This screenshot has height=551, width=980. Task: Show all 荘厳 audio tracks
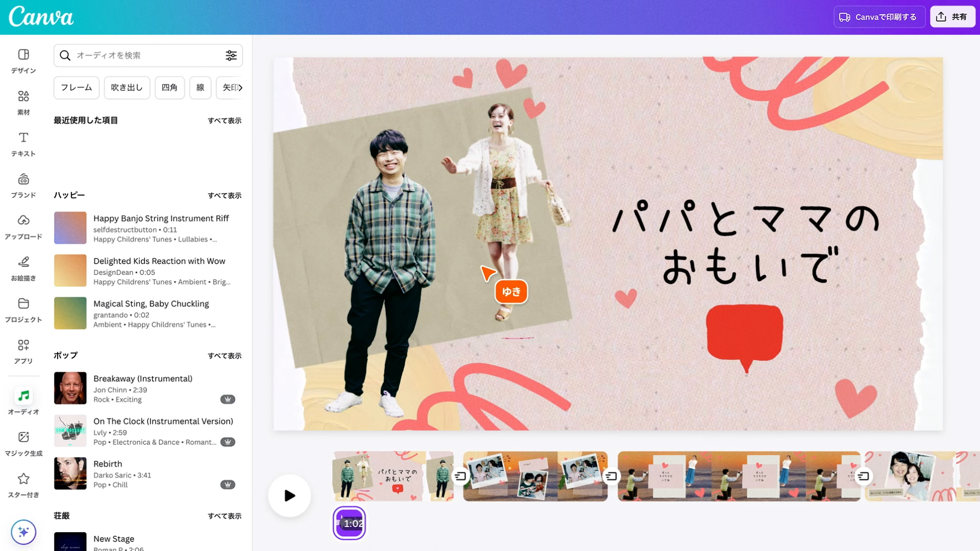[x=225, y=516]
